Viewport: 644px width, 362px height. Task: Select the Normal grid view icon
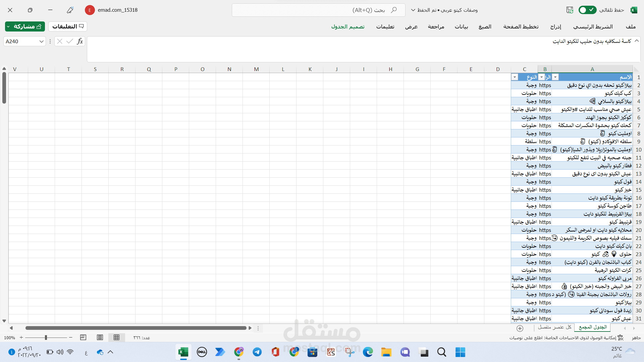coord(116,338)
